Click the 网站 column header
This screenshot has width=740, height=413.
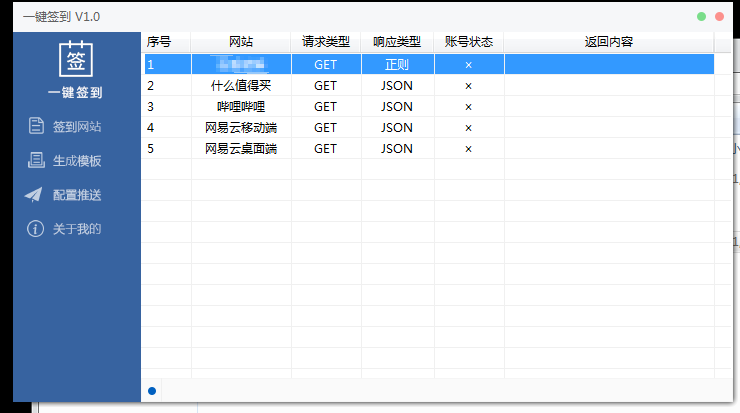click(241, 42)
